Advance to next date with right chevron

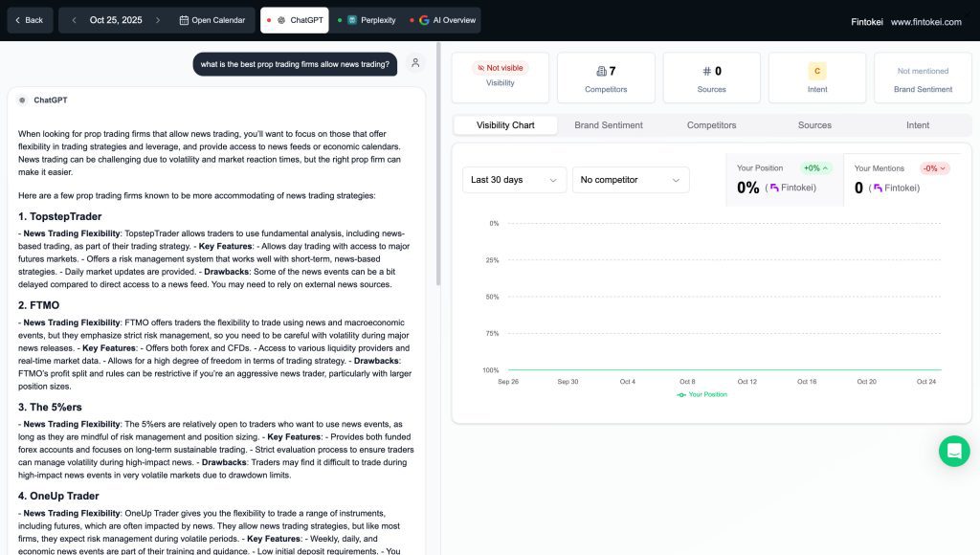(158, 20)
